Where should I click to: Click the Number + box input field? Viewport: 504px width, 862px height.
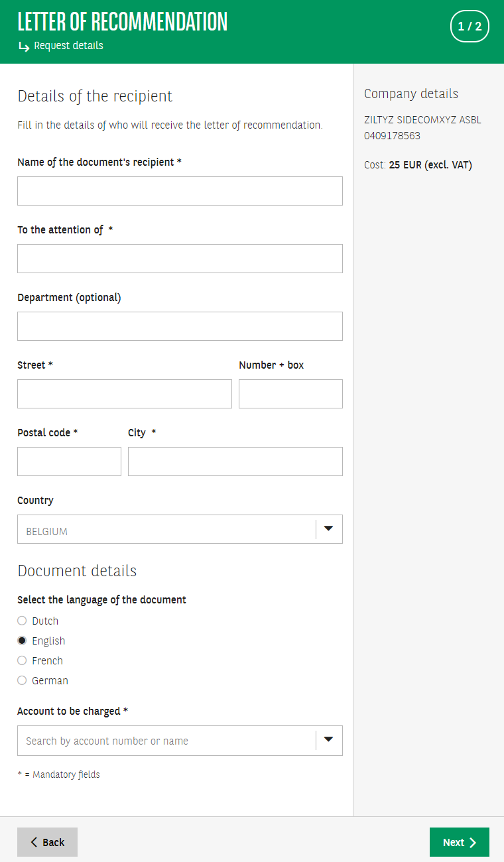click(x=290, y=394)
